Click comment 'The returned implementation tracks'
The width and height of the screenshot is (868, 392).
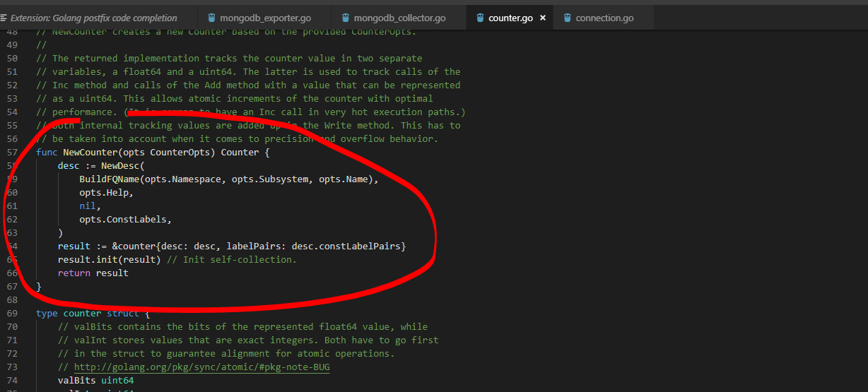click(228, 58)
